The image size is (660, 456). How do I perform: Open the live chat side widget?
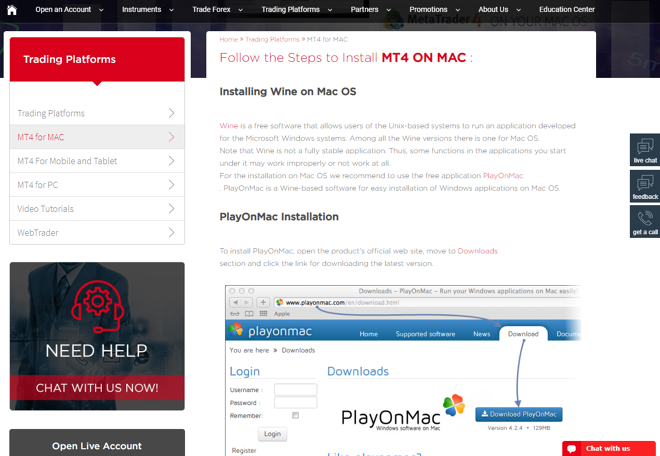645,149
